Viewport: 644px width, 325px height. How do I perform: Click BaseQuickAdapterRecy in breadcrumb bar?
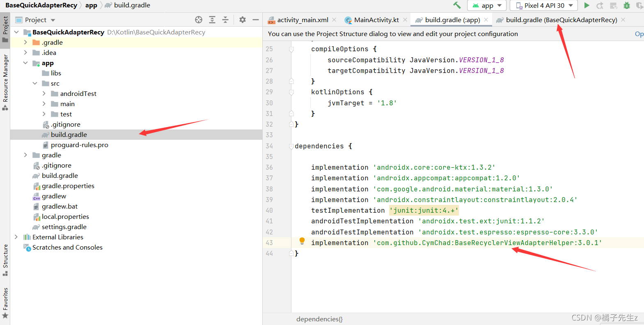41,5
